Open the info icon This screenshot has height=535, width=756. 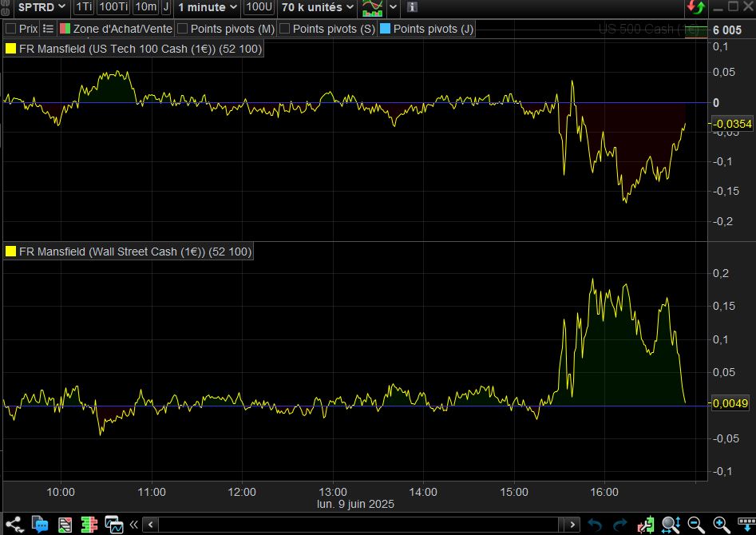click(x=412, y=7)
